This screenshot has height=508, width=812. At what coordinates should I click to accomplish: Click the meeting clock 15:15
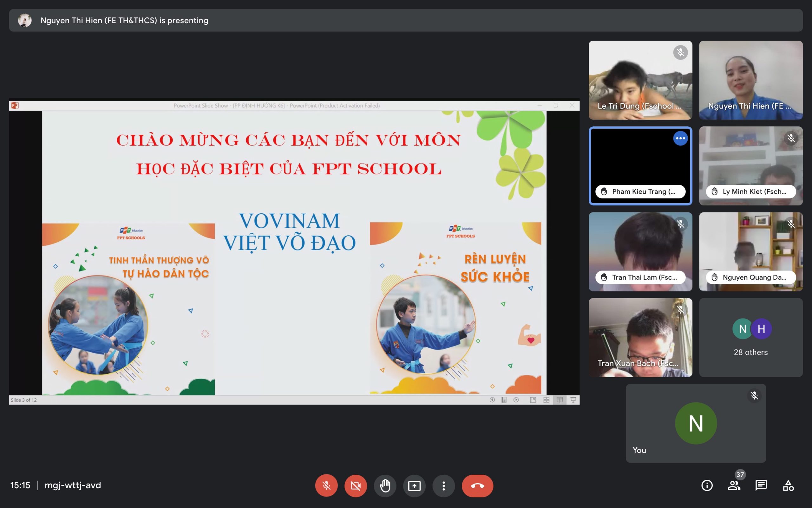click(20, 485)
